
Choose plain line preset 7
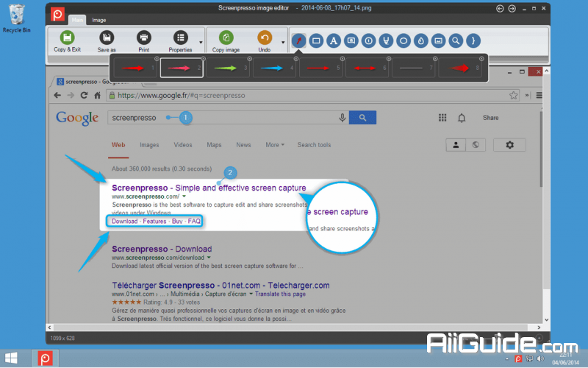coord(414,68)
